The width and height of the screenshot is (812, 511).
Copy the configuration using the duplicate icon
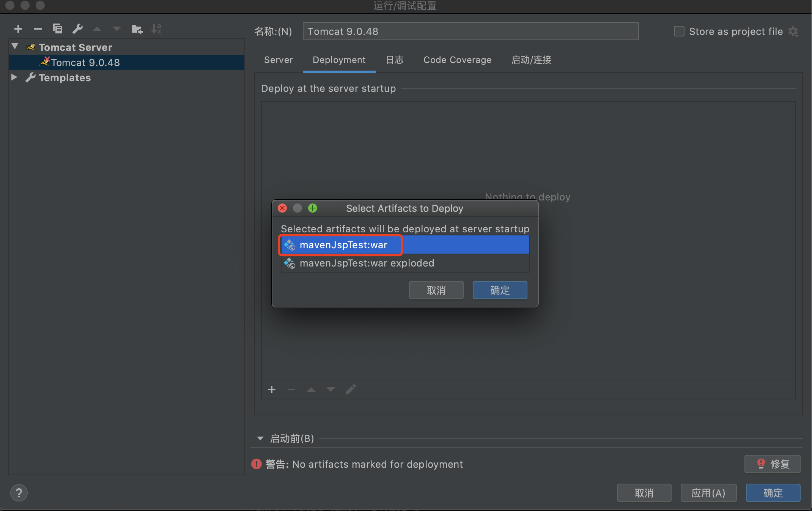coord(58,29)
